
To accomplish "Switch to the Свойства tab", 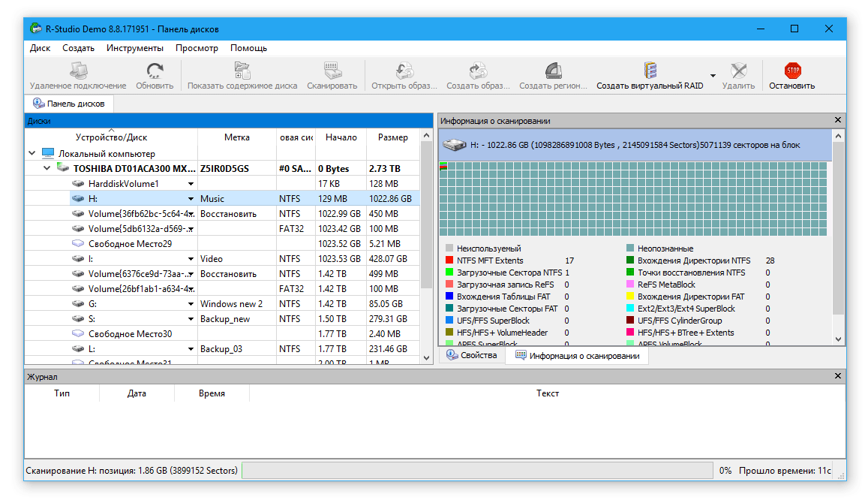I will 471,356.
